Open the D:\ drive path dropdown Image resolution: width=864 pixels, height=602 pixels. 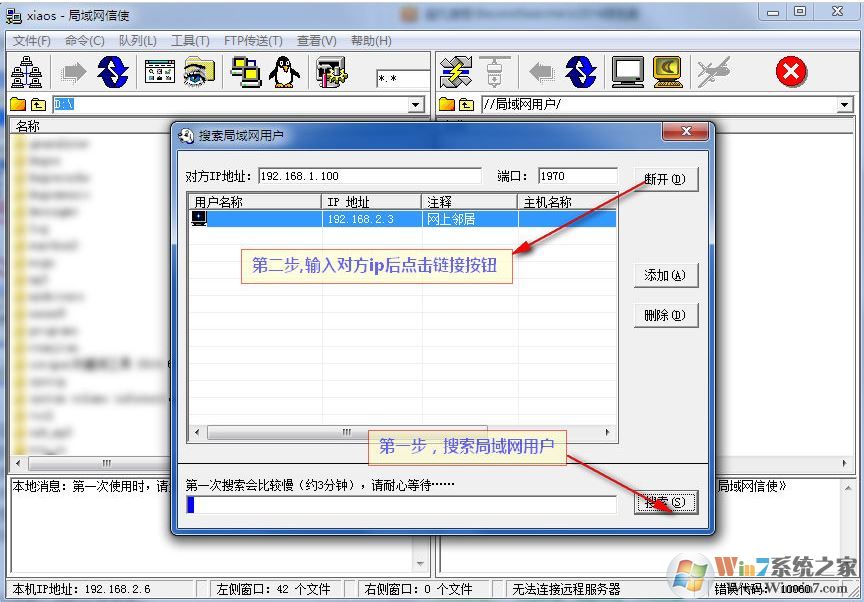(417, 103)
